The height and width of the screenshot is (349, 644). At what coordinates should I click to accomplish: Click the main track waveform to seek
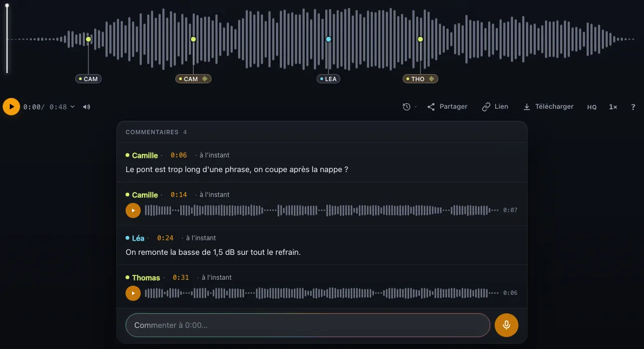tap(321, 39)
